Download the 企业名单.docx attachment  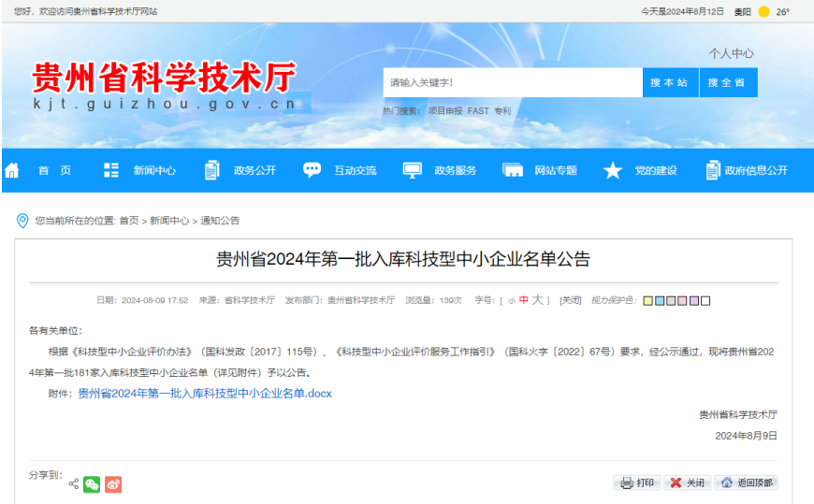[204, 394]
